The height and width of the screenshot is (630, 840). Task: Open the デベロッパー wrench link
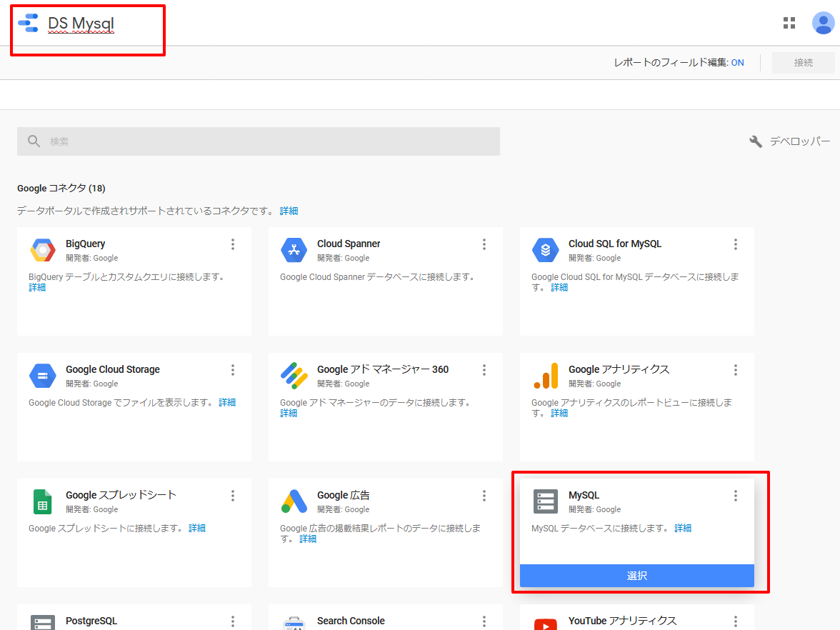tap(789, 141)
